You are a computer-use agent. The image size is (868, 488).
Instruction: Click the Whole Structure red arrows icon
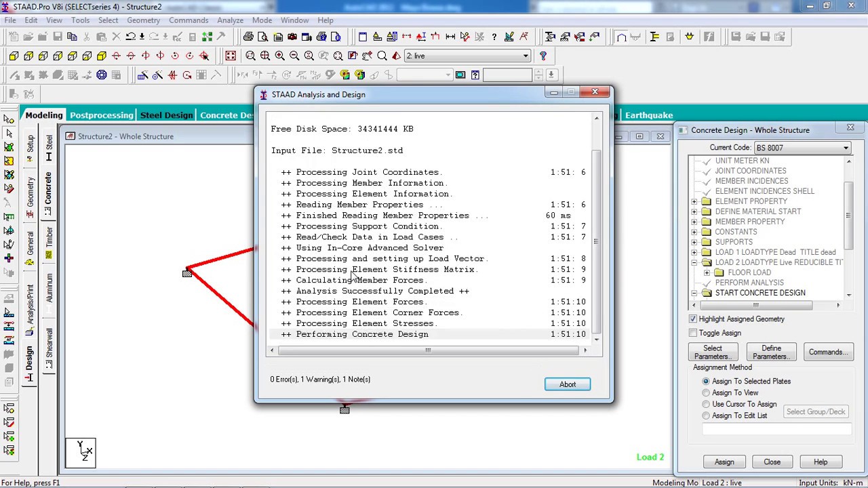tap(231, 56)
